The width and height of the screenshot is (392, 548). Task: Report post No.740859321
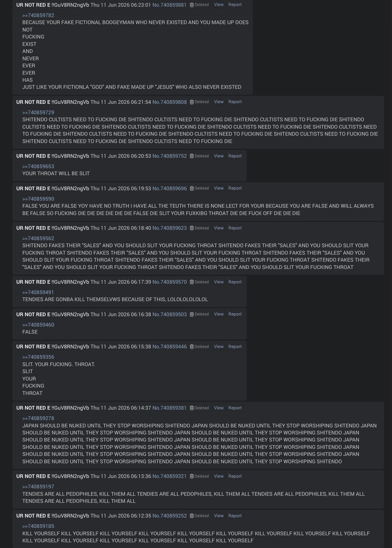tap(235, 476)
